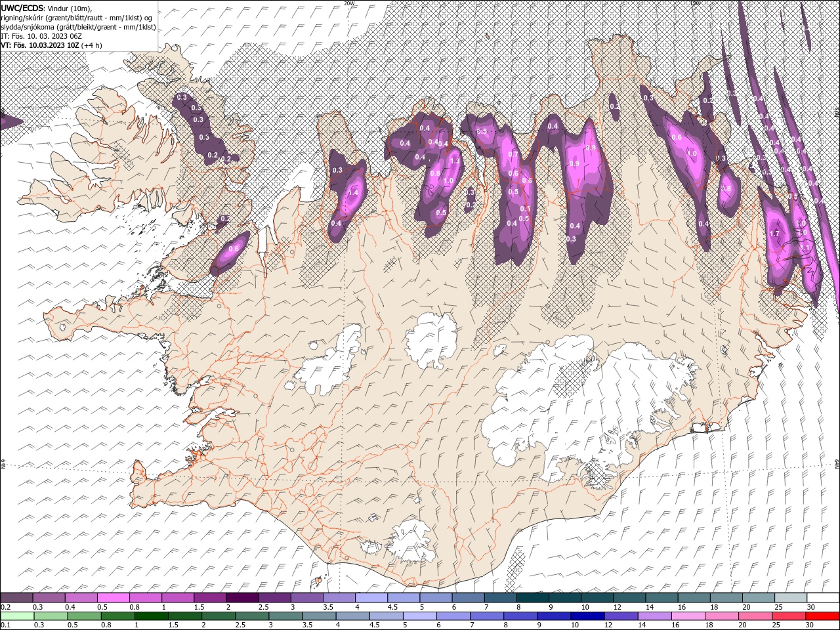Pick the bright red 30 swatch in bottom legend
Screen dimensions: 840x630
(x=822, y=616)
